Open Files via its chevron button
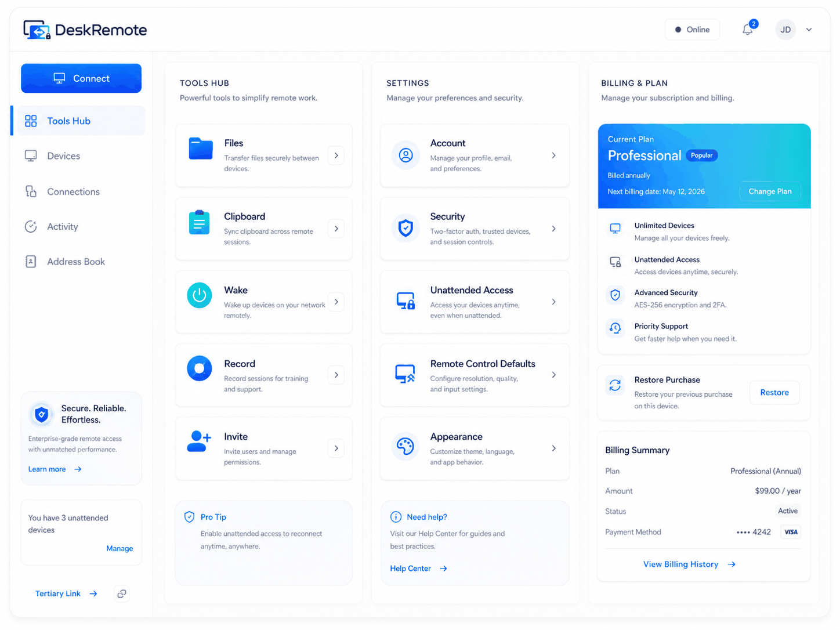This screenshot has height=630, width=840. [x=336, y=155]
